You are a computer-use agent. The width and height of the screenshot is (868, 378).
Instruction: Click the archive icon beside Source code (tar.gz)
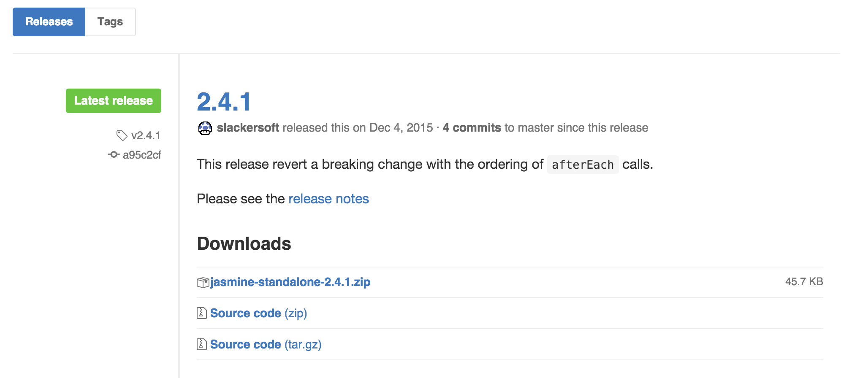202,344
